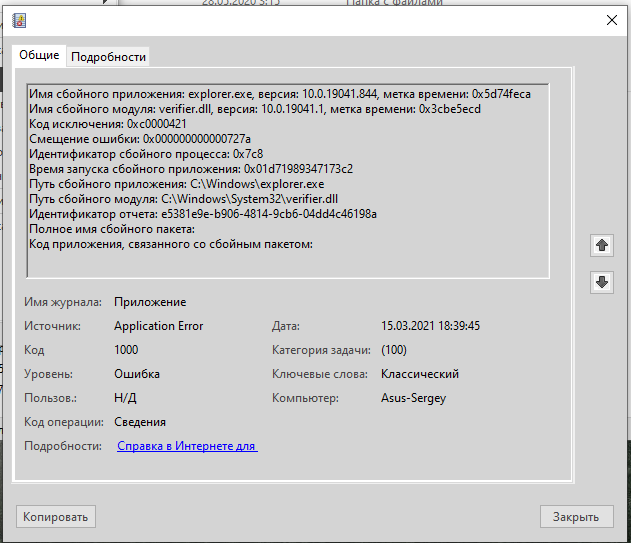Image resolution: width=631 pixels, height=543 pixels.
Task: Click the Компьютер label
Action: coord(305,398)
